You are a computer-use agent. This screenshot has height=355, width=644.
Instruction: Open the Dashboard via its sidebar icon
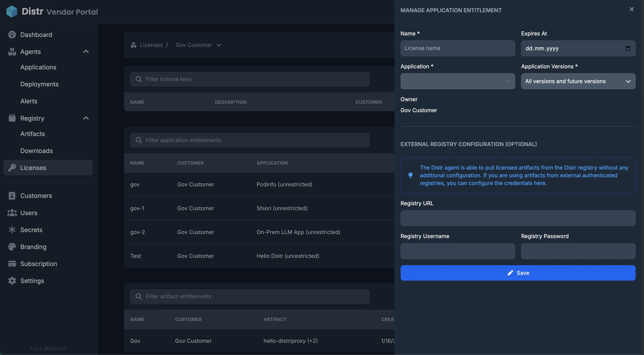[x=12, y=35]
